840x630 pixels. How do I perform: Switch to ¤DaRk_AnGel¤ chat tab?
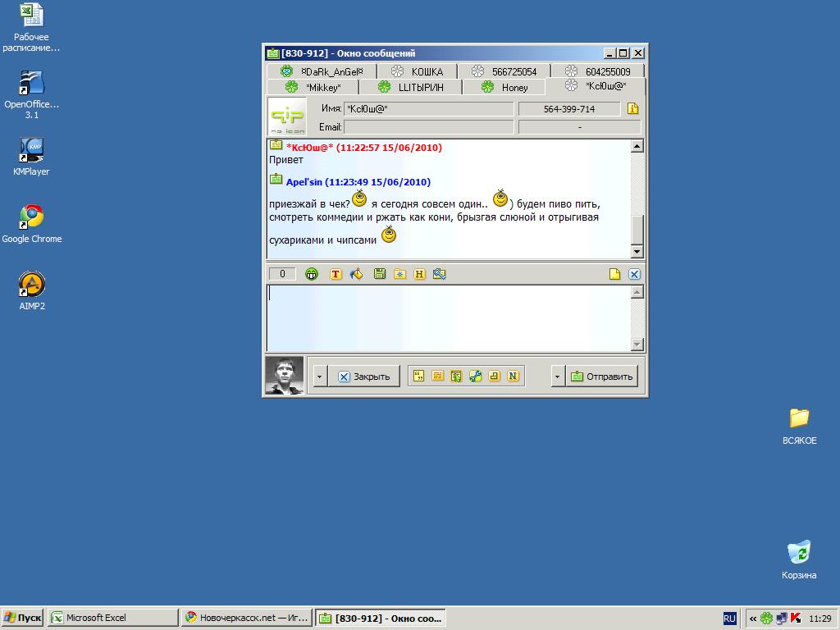click(322, 71)
